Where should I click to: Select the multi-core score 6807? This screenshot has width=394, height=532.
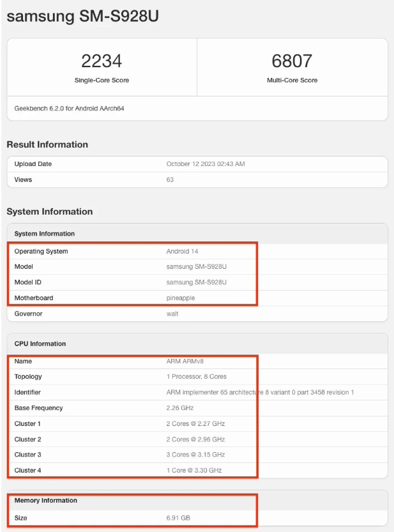click(292, 61)
